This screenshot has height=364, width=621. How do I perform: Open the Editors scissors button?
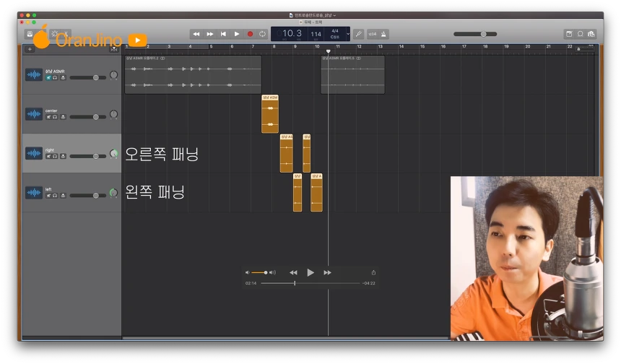click(x=66, y=34)
